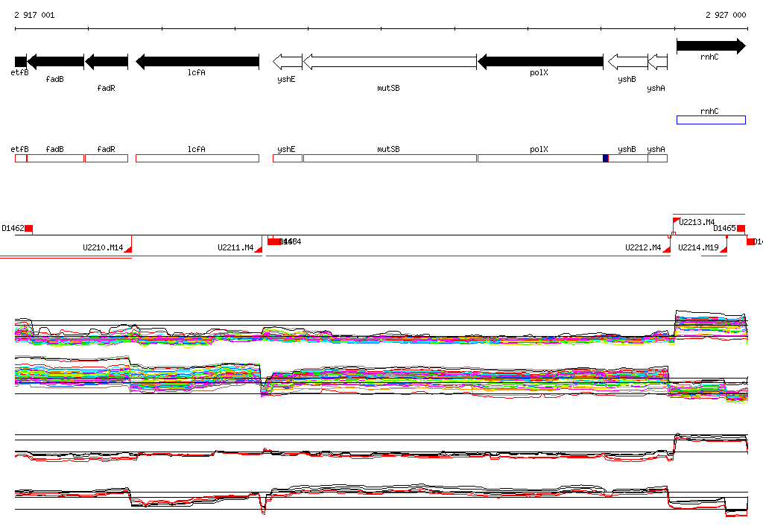Select the red yshA outlined box
The image size is (763, 532).
coord(658,158)
